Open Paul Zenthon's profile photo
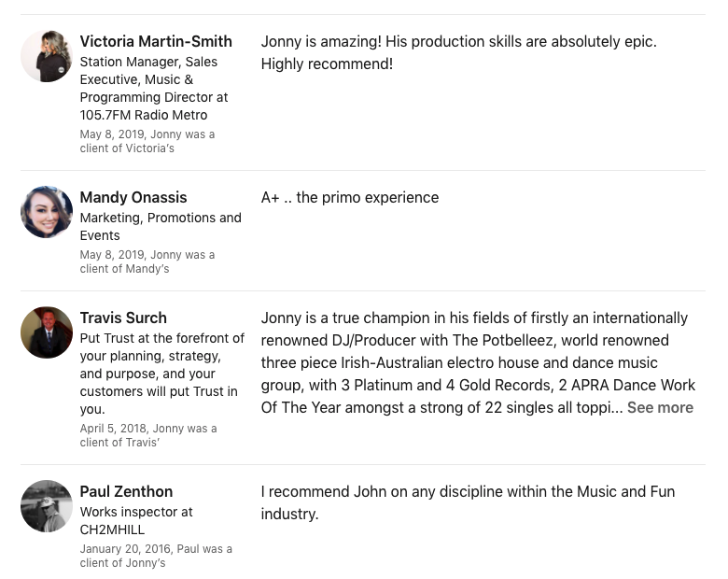This screenshot has height=579, width=728. pyautogui.click(x=47, y=506)
